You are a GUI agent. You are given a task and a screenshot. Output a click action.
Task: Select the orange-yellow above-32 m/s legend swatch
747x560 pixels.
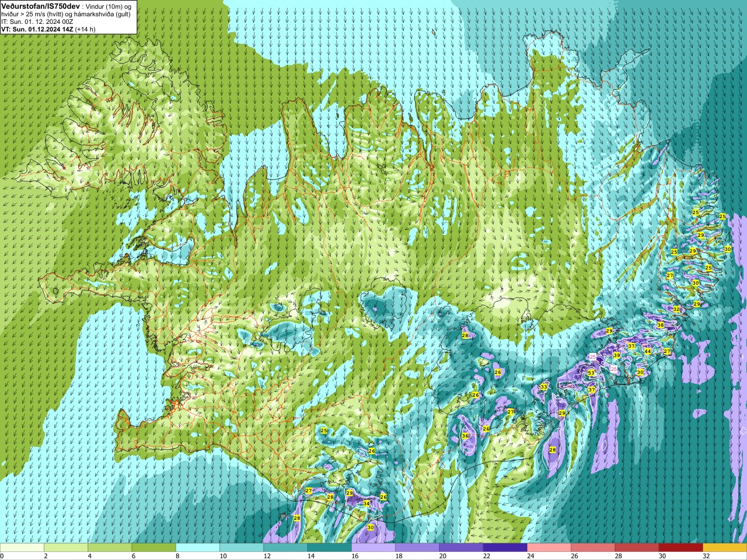[x=725, y=548]
